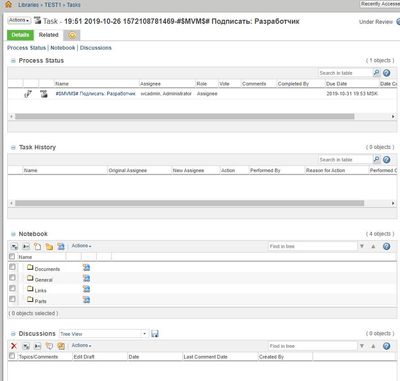
Task: Collapse the Discussions section
Action: (13, 334)
